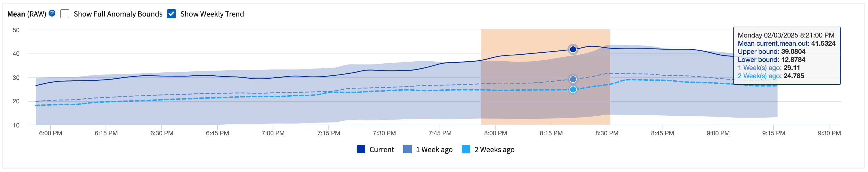Select the 2 Weeks ago legend text
This screenshot has width=868, height=172.
(494, 150)
